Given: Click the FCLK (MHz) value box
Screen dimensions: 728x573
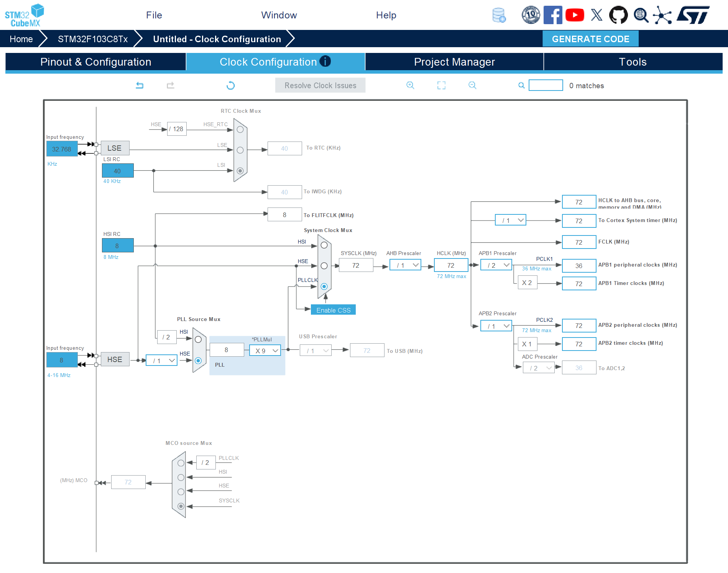Looking at the screenshot, I should coord(579,242).
